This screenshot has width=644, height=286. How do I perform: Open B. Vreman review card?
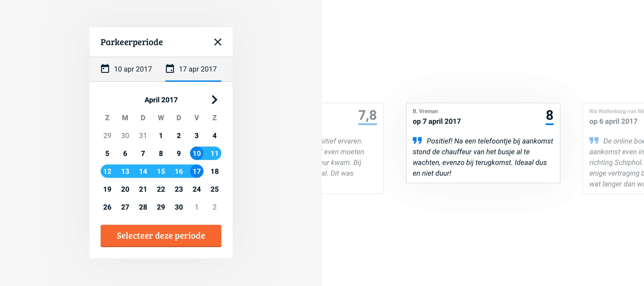click(x=483, y=143)
